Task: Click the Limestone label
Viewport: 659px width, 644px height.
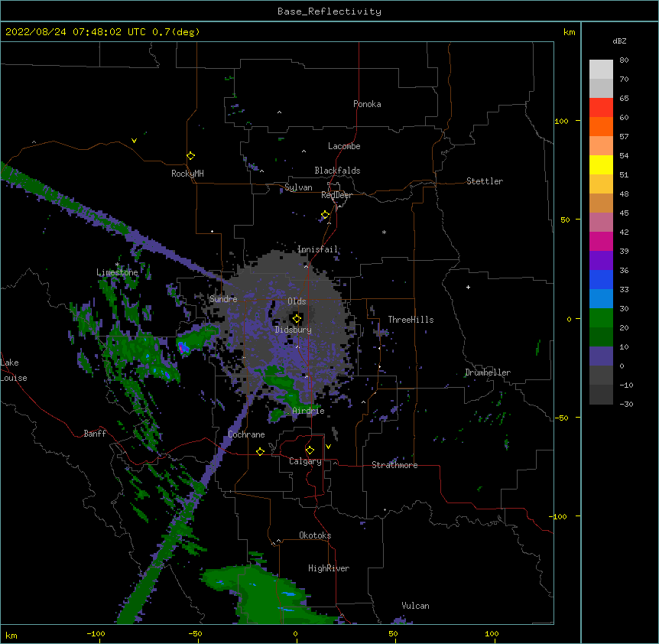Action: click(117, 272)
